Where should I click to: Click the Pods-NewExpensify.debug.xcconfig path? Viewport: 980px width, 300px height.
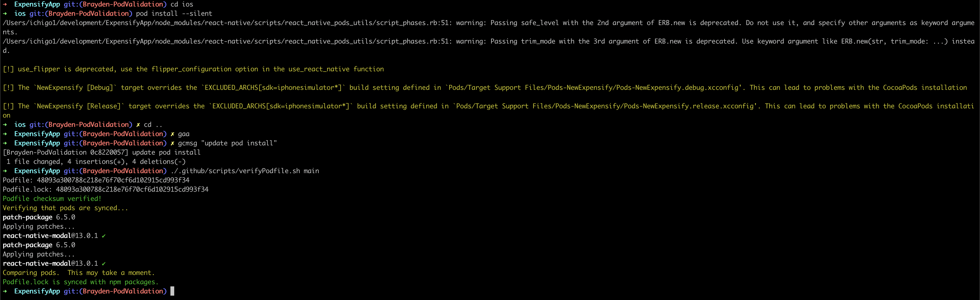(595, 88)
